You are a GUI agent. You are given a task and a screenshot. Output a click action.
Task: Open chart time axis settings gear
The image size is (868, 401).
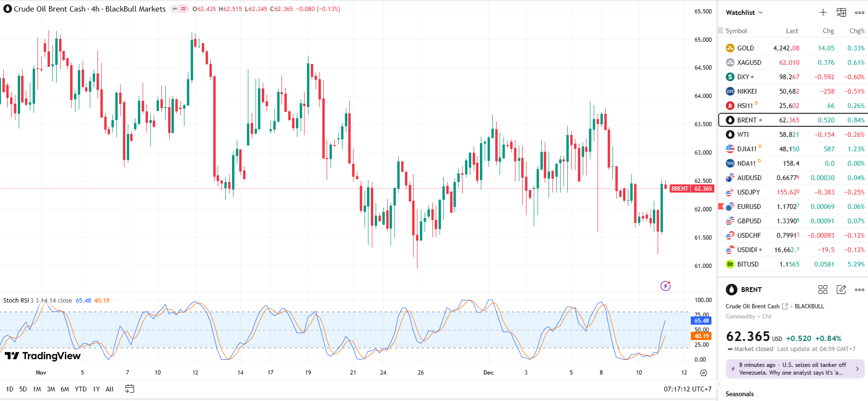pos(703,373)
